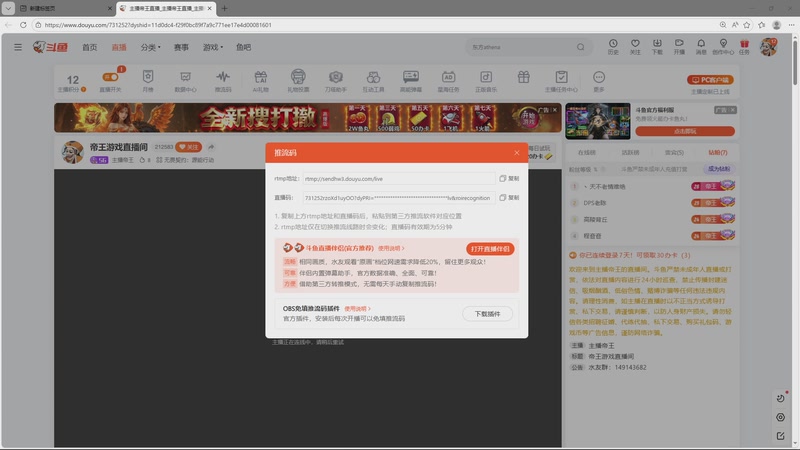The height and width of the screenshot is (450, 800).
Task: Expand the 分类 dropdown menu
Action: point(151,47)
